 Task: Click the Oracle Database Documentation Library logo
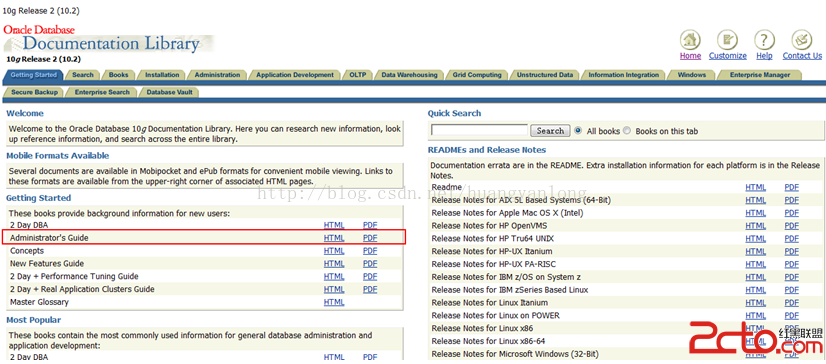click(x=108, y=39)
